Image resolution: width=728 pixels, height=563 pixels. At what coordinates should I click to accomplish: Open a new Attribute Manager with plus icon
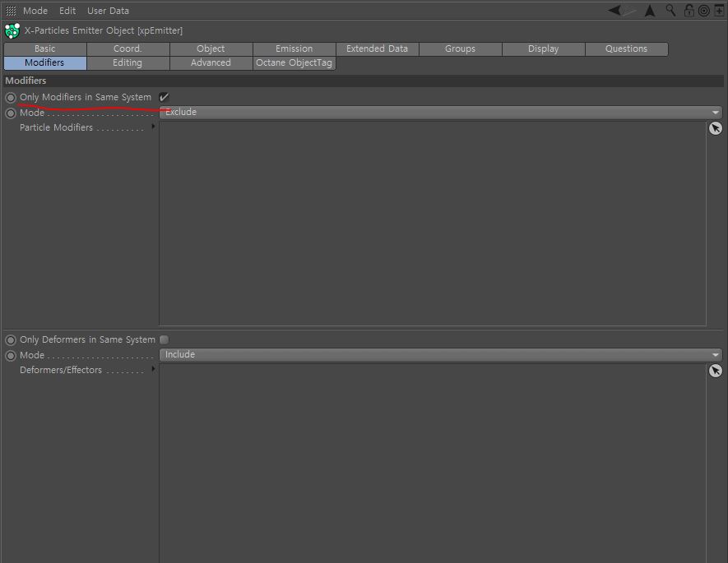(719, 10)
